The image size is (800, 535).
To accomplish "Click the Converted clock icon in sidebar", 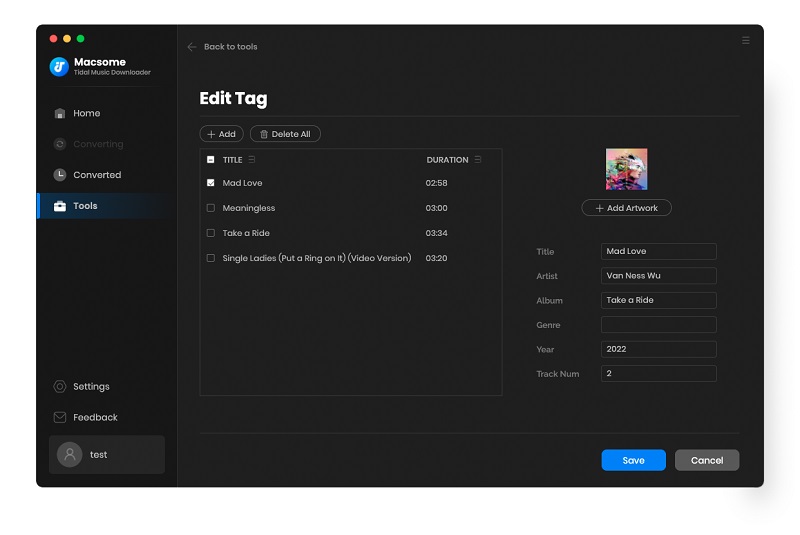I will [x=60, y=175].
